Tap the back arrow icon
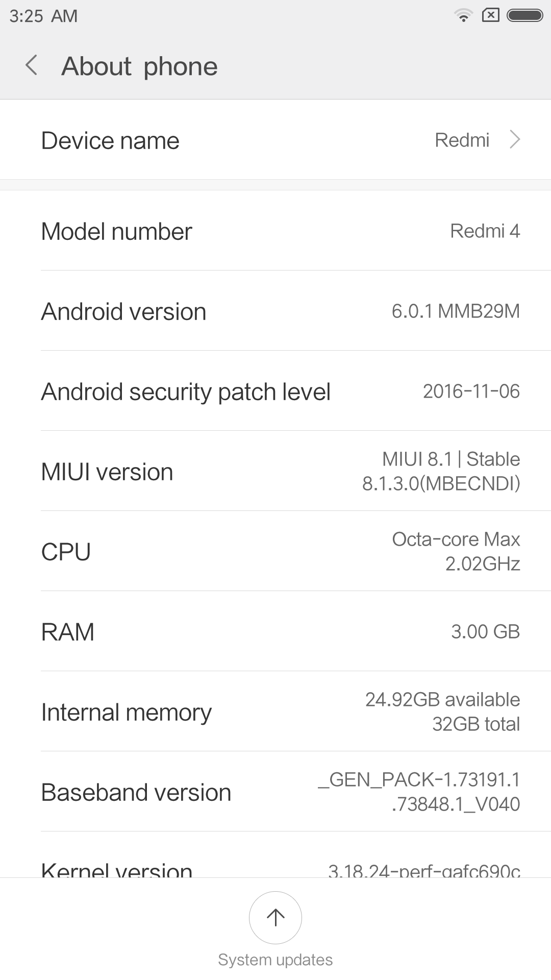The image size is (551, 980). [32, 66]
